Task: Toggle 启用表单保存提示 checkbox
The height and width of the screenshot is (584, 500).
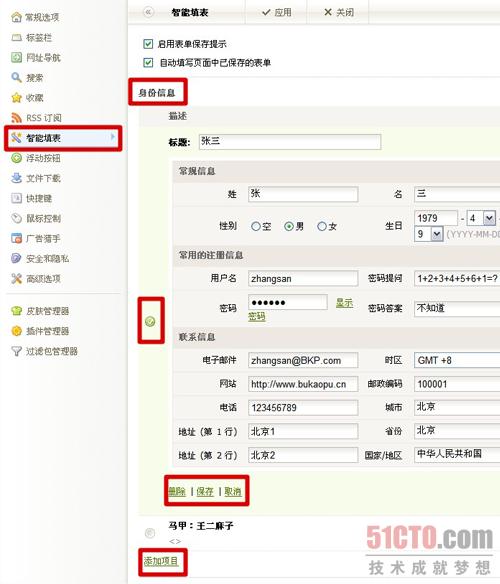Action: point(148,44)
